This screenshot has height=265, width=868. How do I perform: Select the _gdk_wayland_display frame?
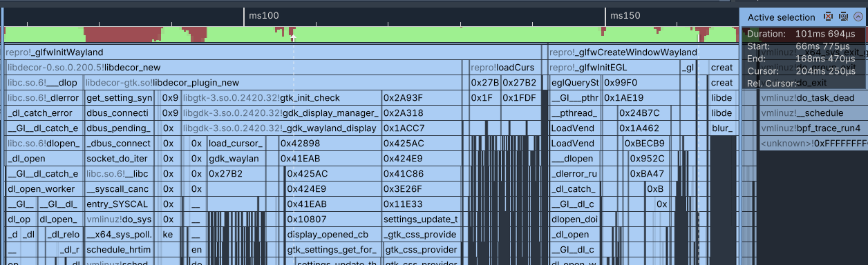(281, 128)
